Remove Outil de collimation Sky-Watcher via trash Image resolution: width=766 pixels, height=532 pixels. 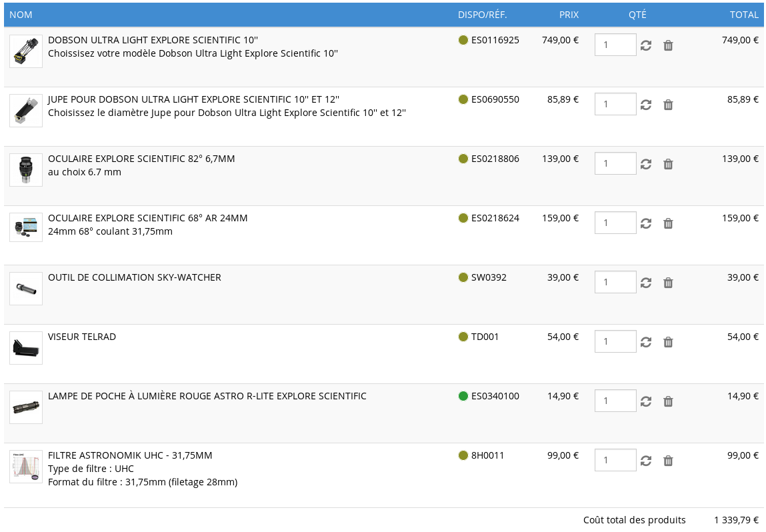[668, 283]
